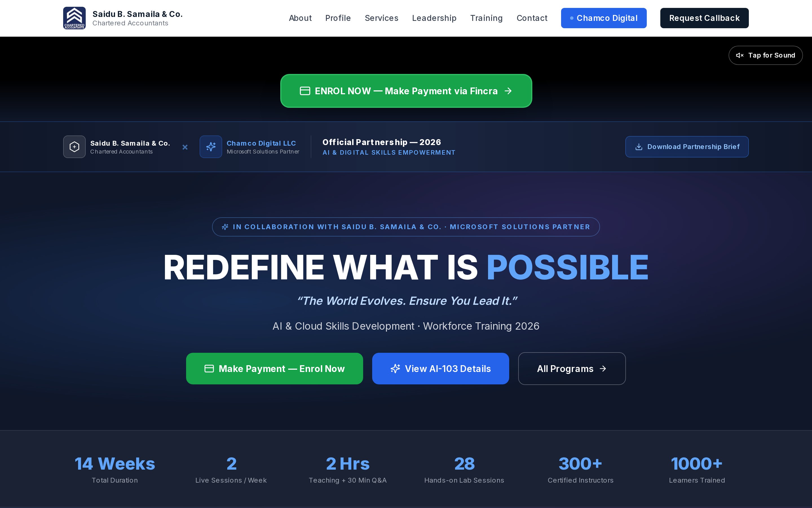Viewport: 812px width, 508px height.
Task: Click the muted speaker icon
Action: 740,55
